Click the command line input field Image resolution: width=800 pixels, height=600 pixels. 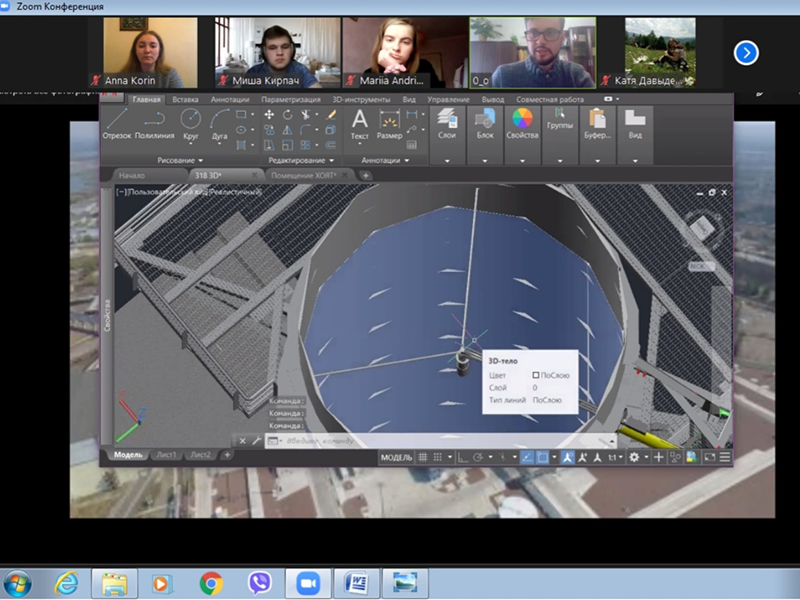coord(441,441)
